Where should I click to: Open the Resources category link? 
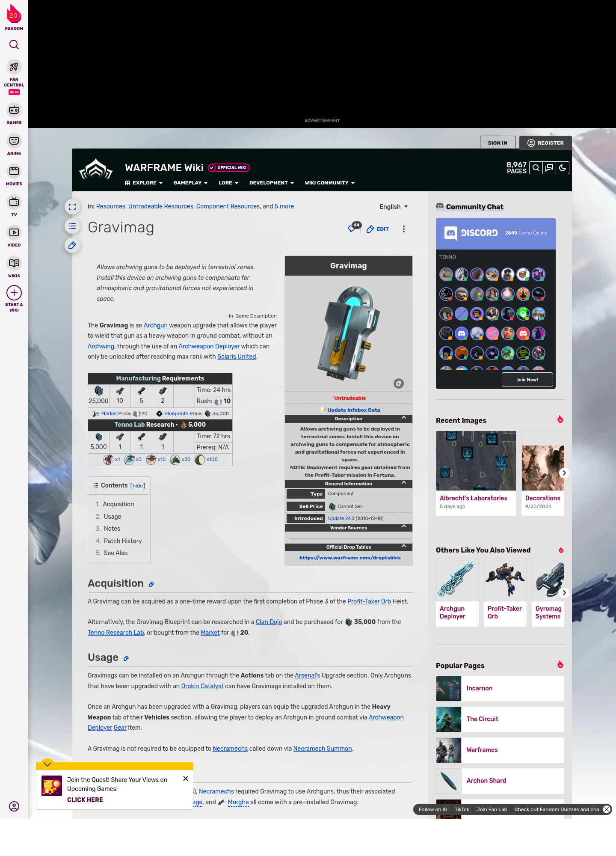pyautogui.click(x=111, y=206)
